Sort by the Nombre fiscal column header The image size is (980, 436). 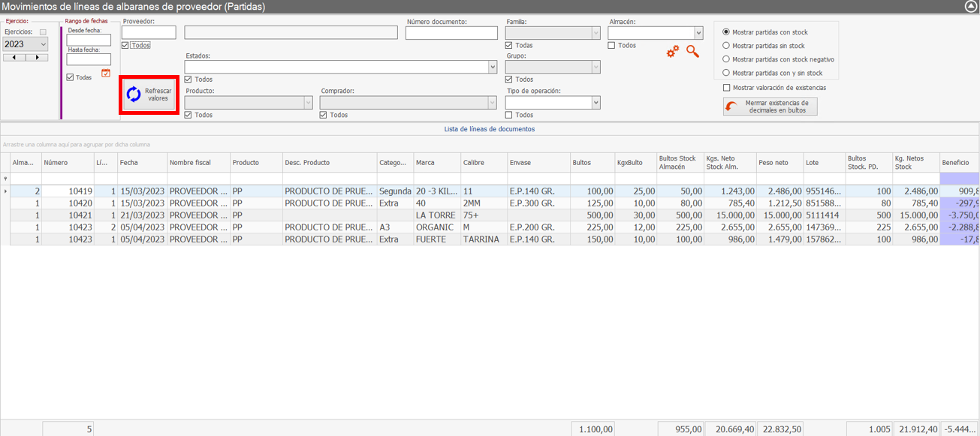coord(198,163)
